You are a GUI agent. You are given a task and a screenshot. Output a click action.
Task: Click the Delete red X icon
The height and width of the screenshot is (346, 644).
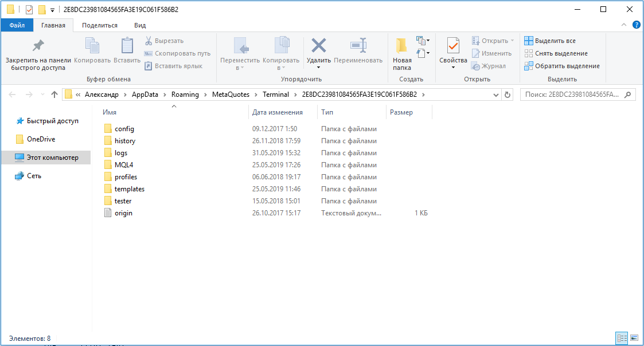[x=318, y=46]
